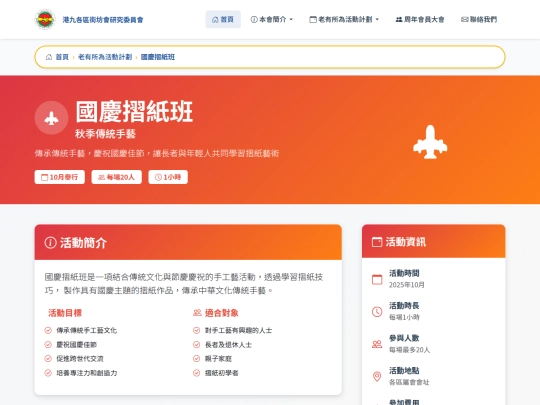Click the check icon beside 親子家庭
Screen dimensions: 540x405
point(196,359)
